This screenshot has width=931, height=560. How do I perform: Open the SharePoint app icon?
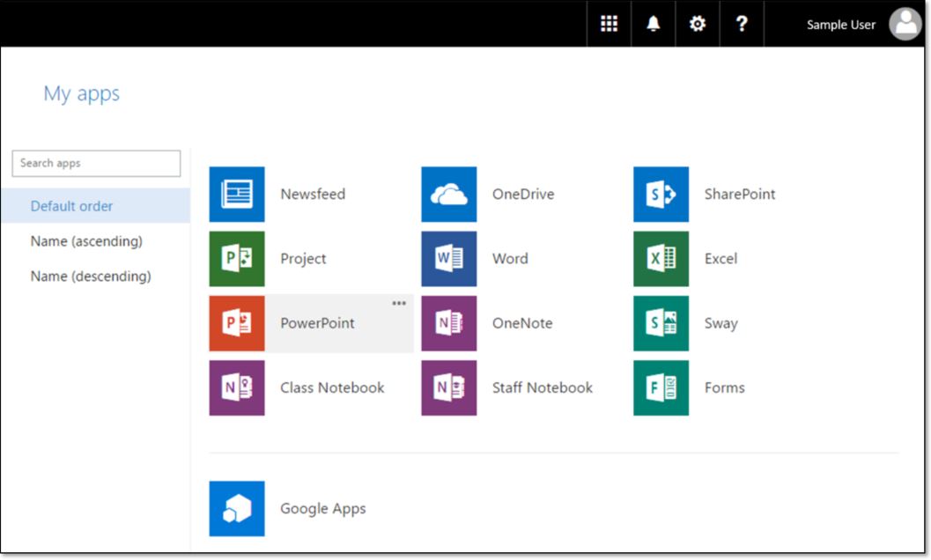pyautogui.click(x=661, y=195)
